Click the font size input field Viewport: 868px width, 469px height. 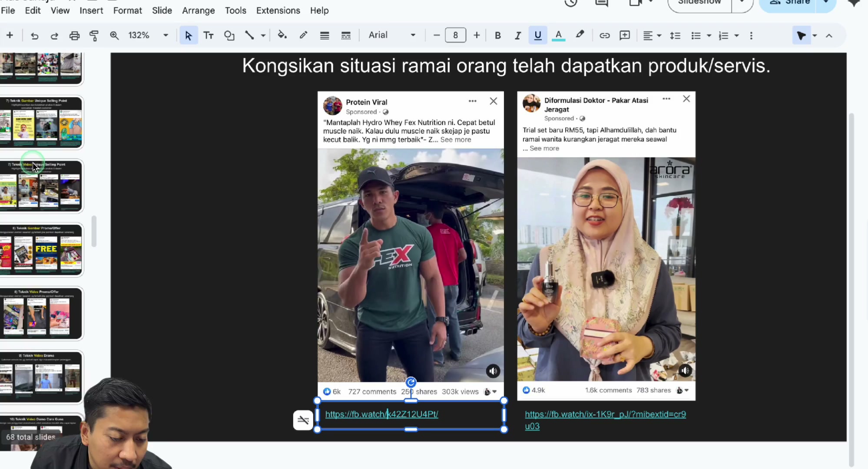(x=455, y=36)
